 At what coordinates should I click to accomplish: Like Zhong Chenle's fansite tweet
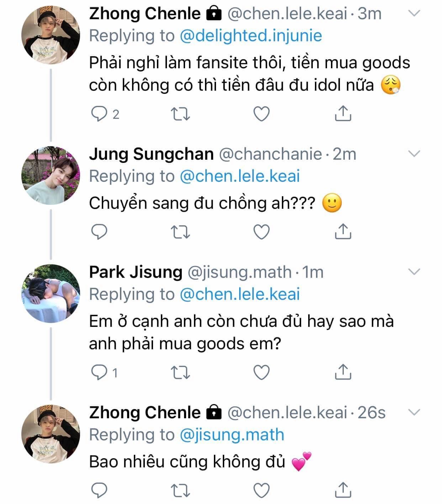262,114
